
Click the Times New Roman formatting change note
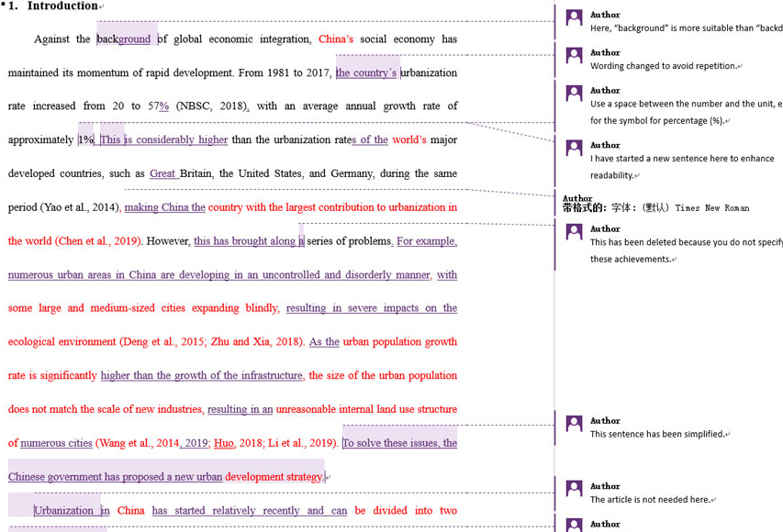click(655, 208)
